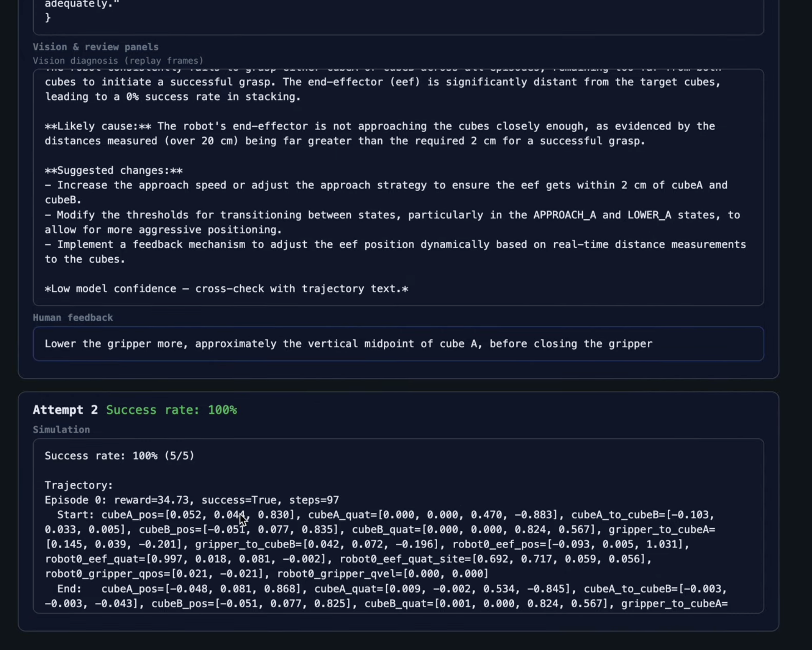This screenshot has height=650, width=812.
Task: Click the 'Vision diagnosis (replay frames)' label
Action: (118, 61)
